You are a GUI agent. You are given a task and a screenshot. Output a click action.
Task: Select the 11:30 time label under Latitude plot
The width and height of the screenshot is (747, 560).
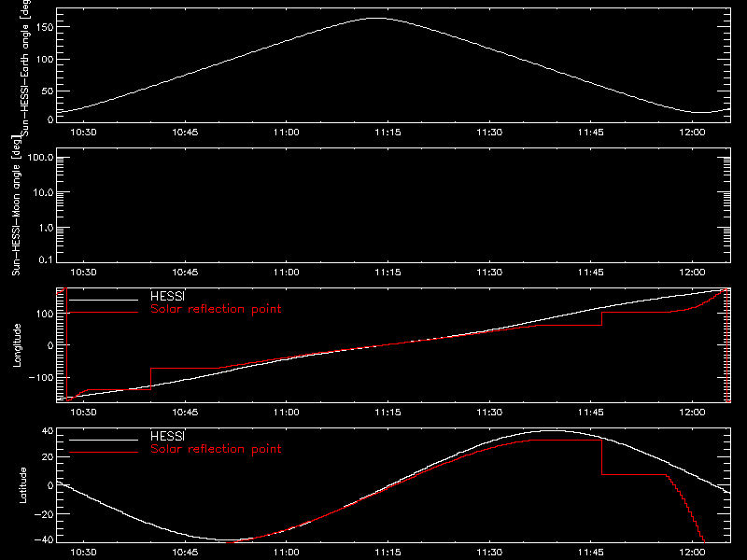489,553
